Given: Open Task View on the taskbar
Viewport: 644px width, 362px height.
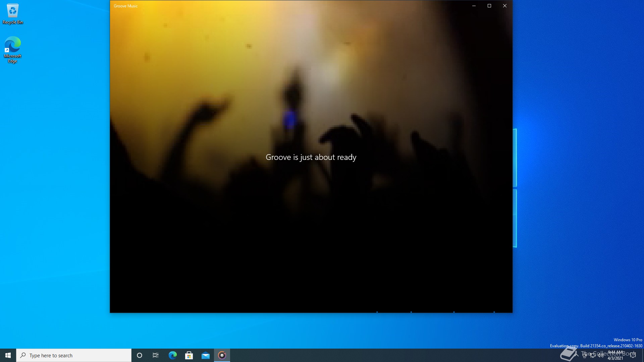Looking at the screenshot, I should point(156,355).
